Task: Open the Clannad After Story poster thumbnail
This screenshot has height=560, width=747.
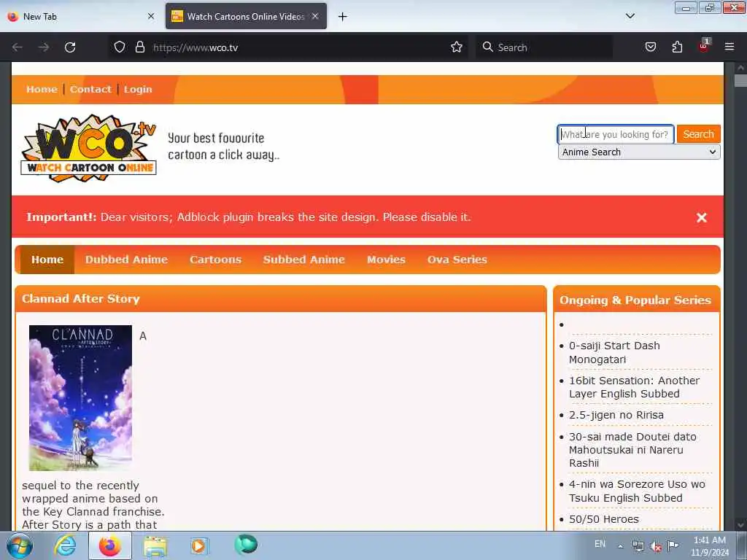Action: [x=80, y=398]
